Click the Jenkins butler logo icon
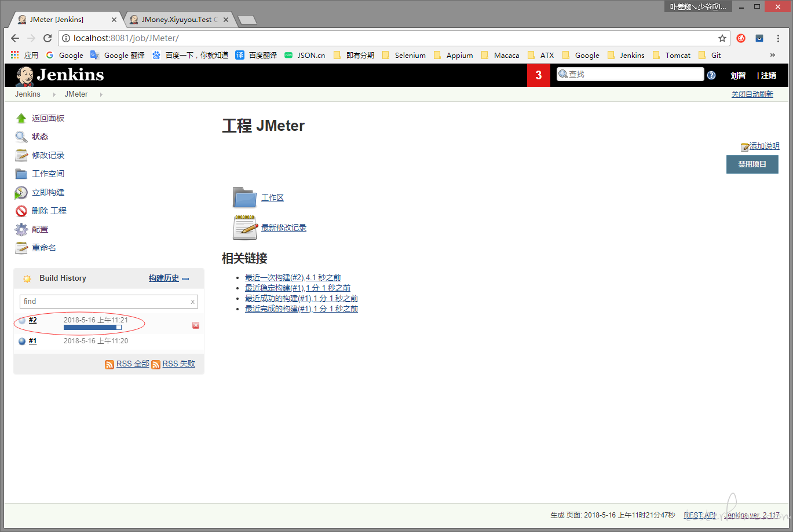The height and width of the screenshot is (532, 793). [25, 75]
